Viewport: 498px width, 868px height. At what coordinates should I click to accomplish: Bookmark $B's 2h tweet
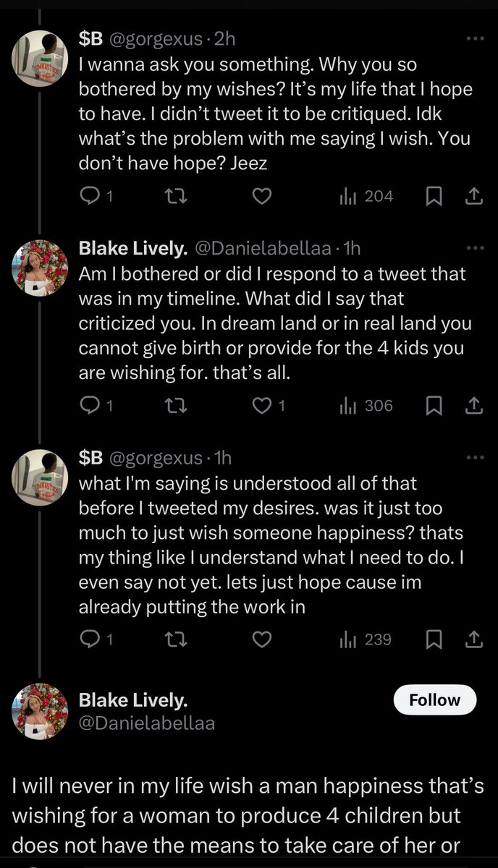(x=434, y=196)
